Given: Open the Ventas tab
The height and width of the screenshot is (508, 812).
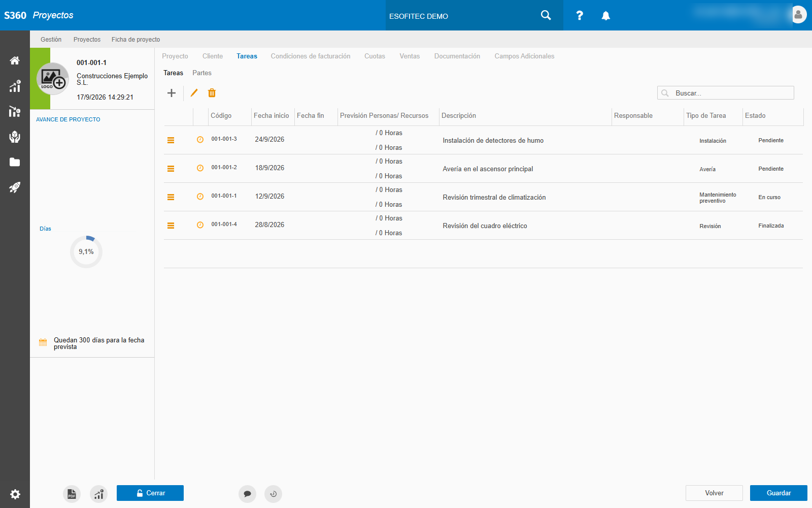Looking at the screenshot, I should pyautogui.click(x=410, y=56).
